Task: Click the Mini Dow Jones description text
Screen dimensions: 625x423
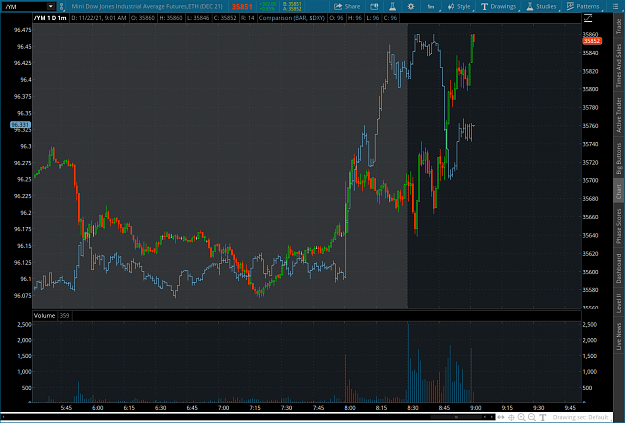Action: click(147, 6)
